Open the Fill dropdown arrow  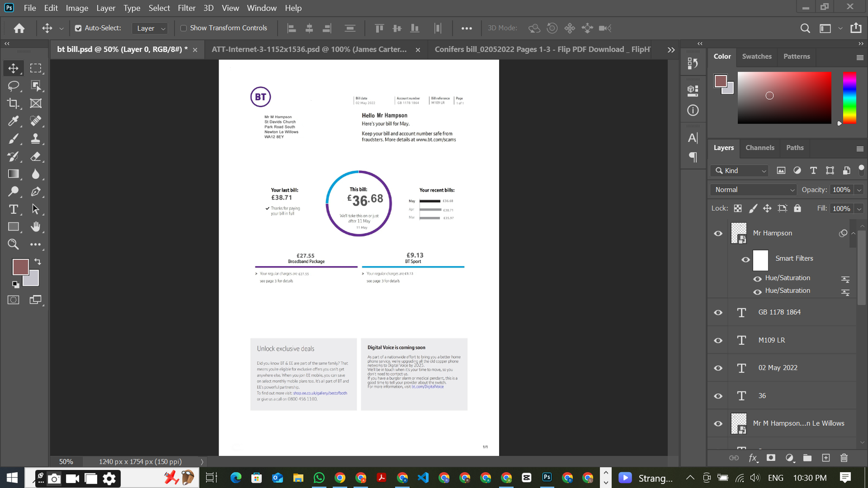(859, 209)
